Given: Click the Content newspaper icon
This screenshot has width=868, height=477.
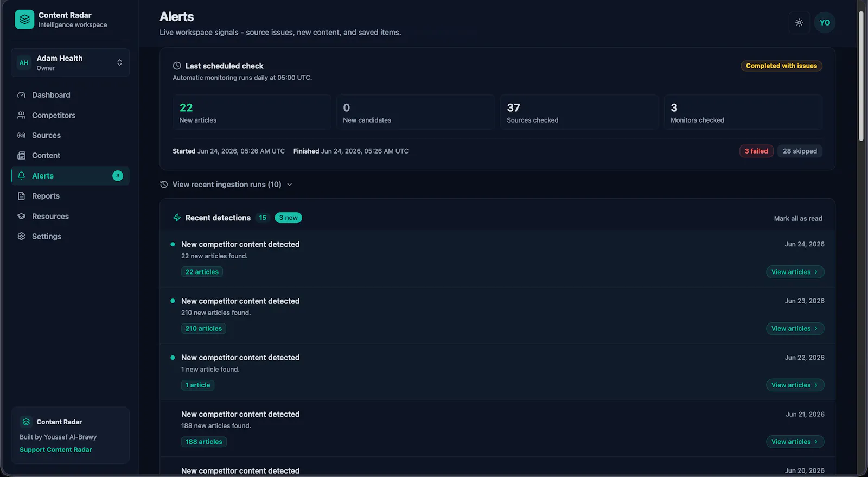Looking at the screenshot, I should 21,156.
